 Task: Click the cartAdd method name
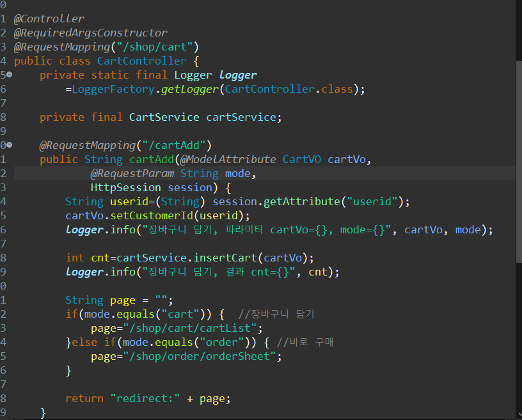click(x=152, y=159)
